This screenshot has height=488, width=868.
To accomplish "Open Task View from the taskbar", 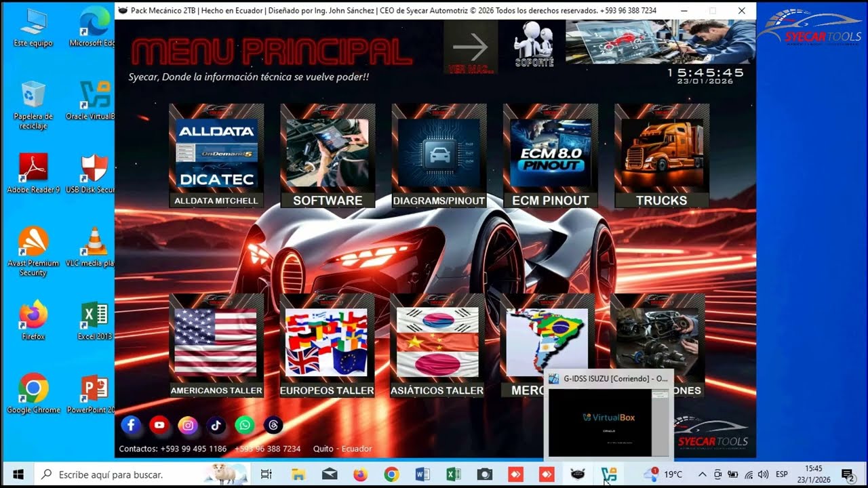I will click(x=267, y=474).
